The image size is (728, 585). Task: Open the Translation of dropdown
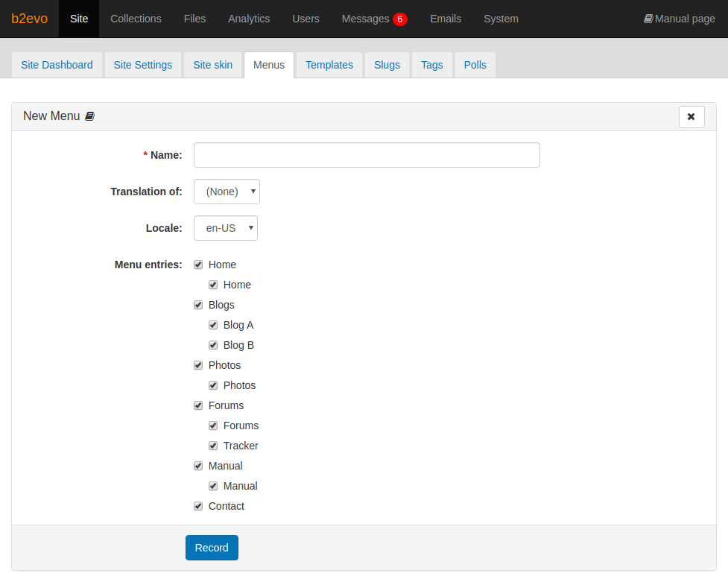(x=227, y=192)
